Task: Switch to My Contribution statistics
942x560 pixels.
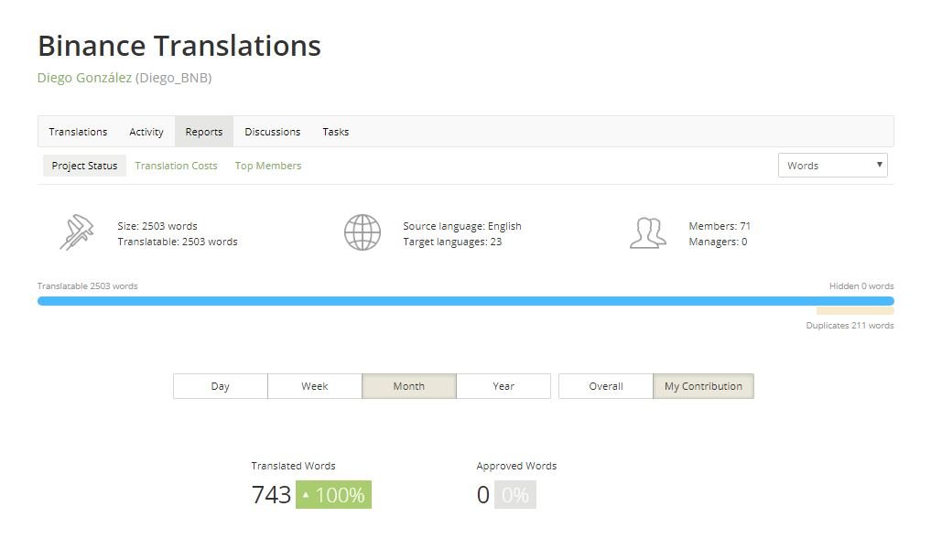Action: (x=703, y=386)
